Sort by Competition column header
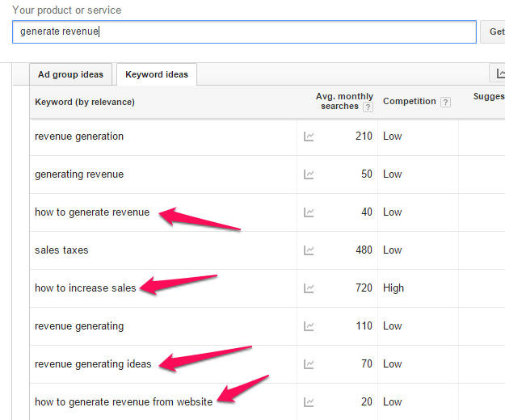Viewport: 505px width, 420px height. [x=409, y=101]
